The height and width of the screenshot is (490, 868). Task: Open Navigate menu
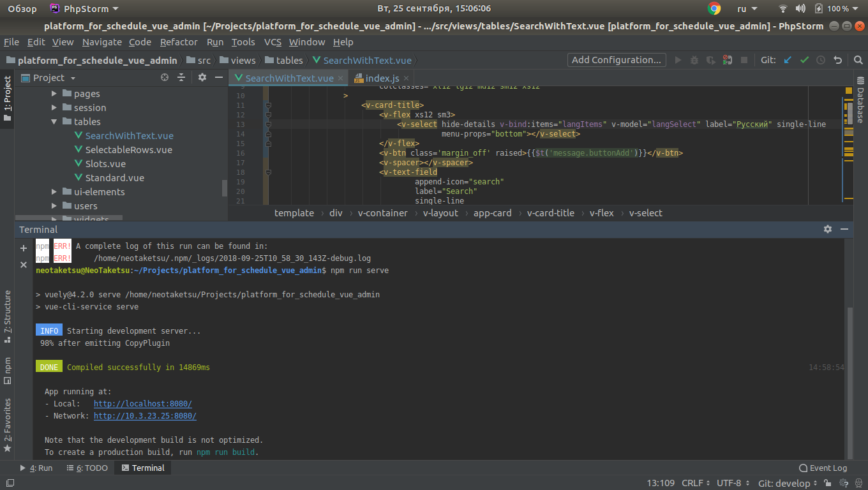[x=101, y=42]
